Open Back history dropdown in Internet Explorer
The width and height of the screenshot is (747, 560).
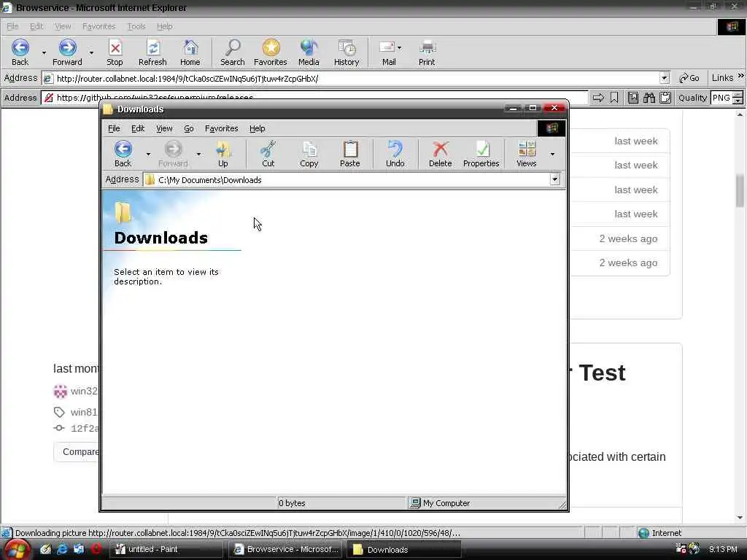pyautogui.click(x=44, y=52)
